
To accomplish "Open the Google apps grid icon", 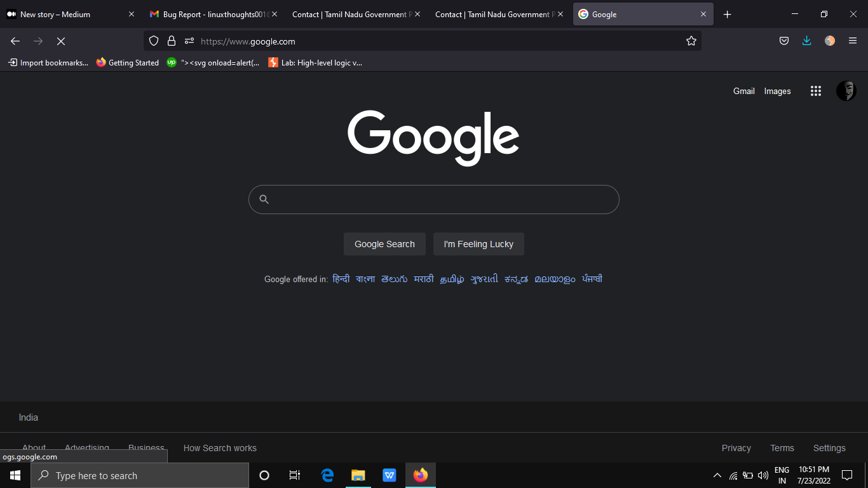I will (816, 91).
